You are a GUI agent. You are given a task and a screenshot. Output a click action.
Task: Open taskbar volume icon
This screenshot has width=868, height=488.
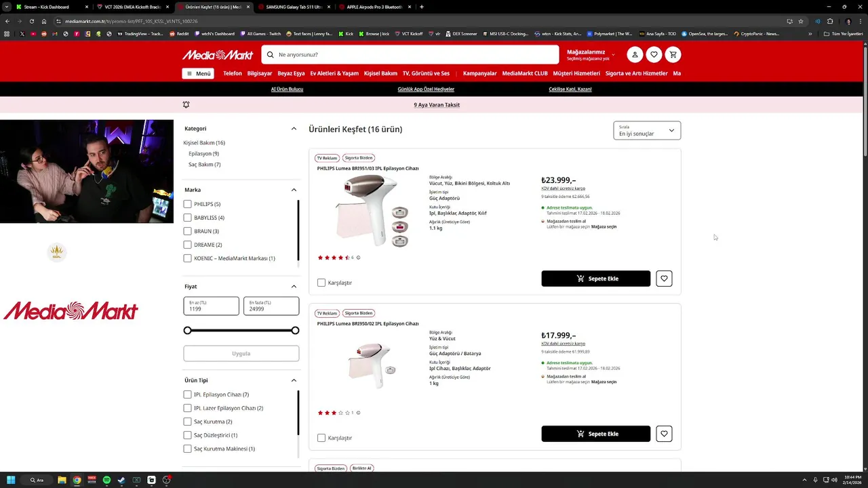(834, 480)
